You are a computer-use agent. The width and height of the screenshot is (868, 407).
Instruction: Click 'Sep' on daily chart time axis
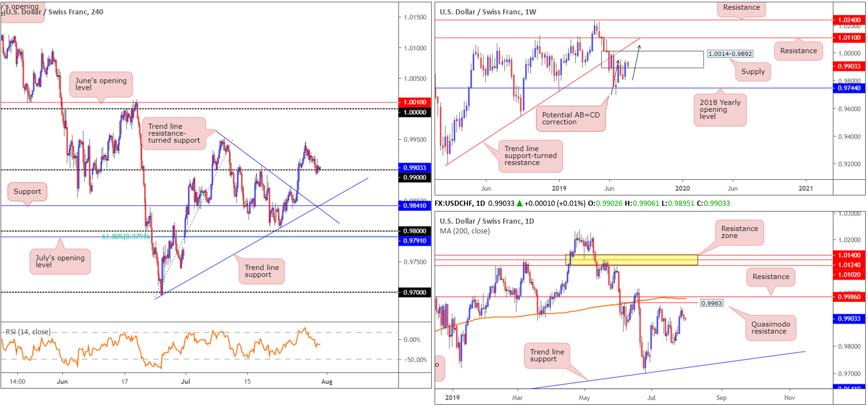(x=720, y=397)
